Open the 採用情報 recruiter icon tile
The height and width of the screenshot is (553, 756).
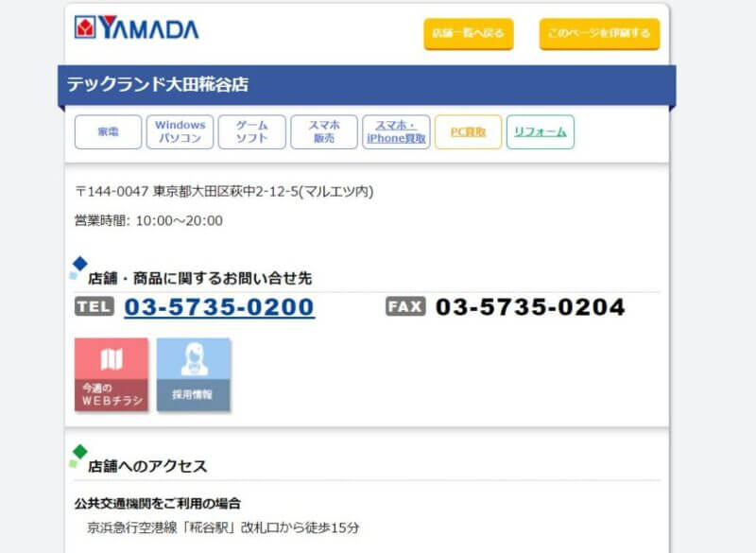pos(194,374)
